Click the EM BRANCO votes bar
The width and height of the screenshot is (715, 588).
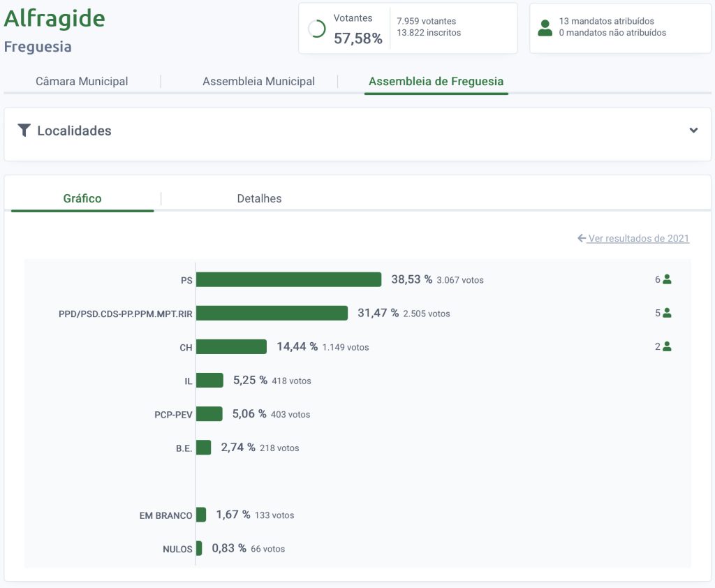pyautogui.click(x=201, y=515)
